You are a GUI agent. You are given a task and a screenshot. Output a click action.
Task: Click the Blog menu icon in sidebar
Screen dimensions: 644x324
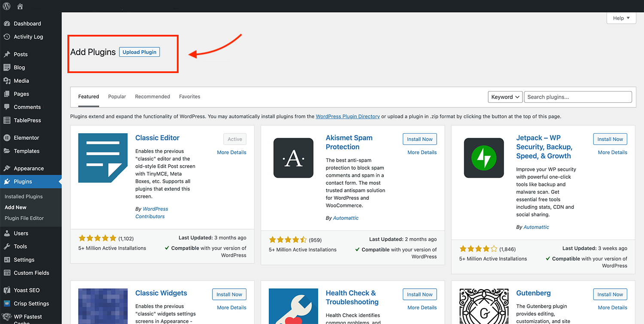point(7,67)
